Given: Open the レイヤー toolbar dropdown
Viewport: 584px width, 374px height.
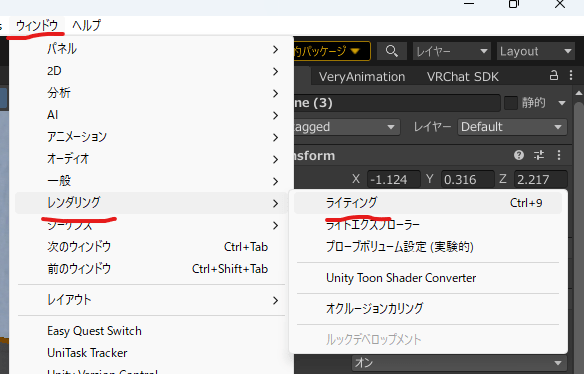Looking at the screenshot, I should (x=452, y=51).
